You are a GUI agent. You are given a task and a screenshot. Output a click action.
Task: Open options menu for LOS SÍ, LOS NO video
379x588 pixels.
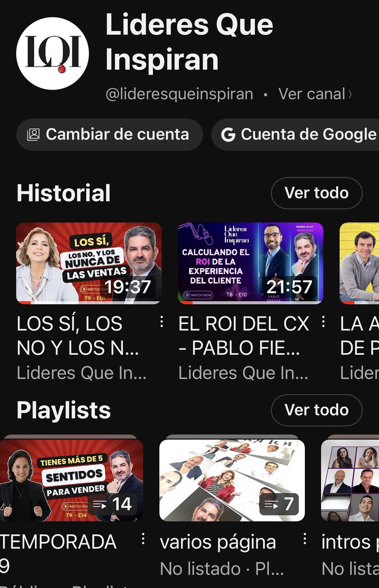161,322
